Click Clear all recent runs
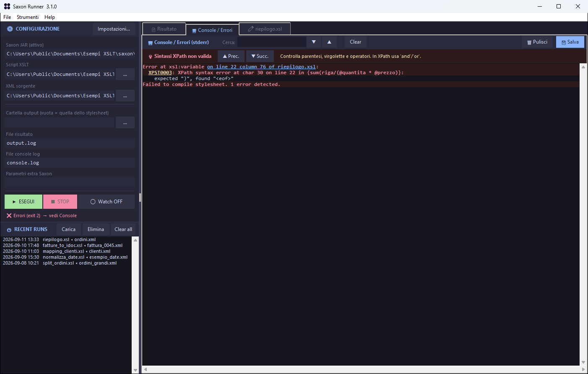The image size is (588, 374). [123, 229]
